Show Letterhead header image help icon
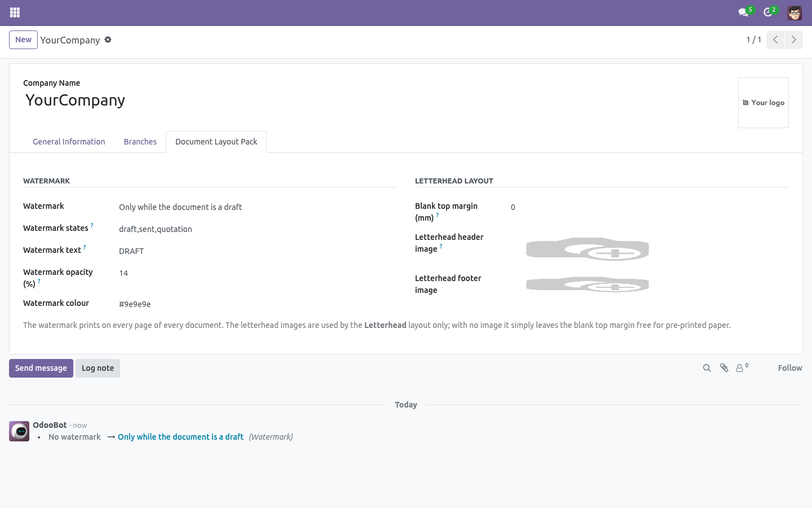The height and width of the screenshot is (508, 812). [441, 246]
